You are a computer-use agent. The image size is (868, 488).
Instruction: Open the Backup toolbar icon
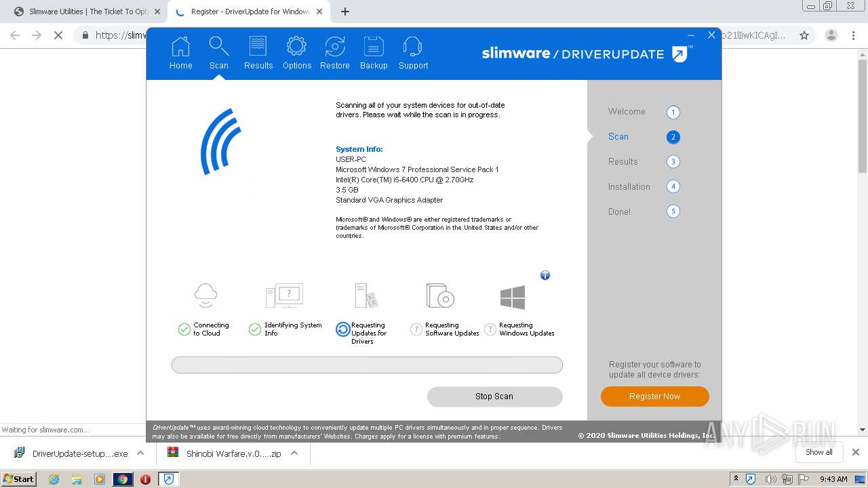coord(374,54)
